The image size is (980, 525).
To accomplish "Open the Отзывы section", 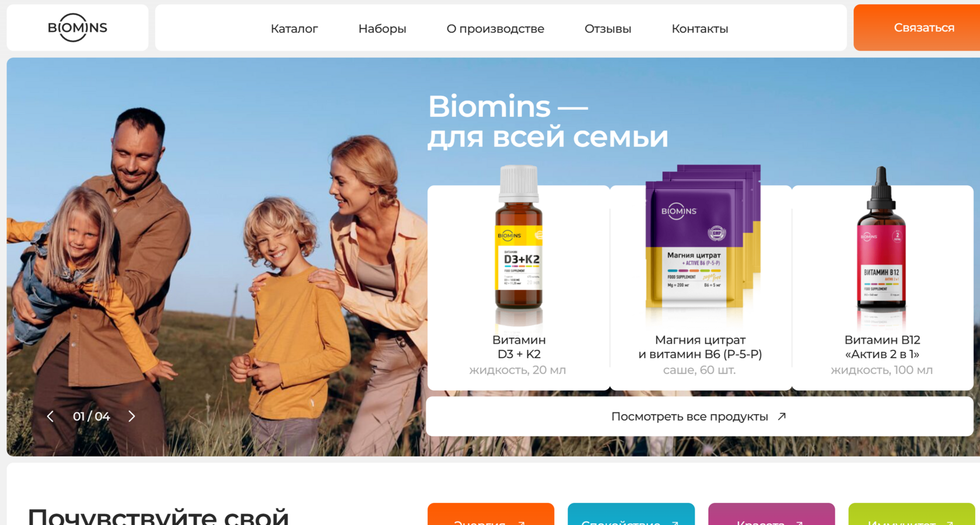I will pos(608,29).
